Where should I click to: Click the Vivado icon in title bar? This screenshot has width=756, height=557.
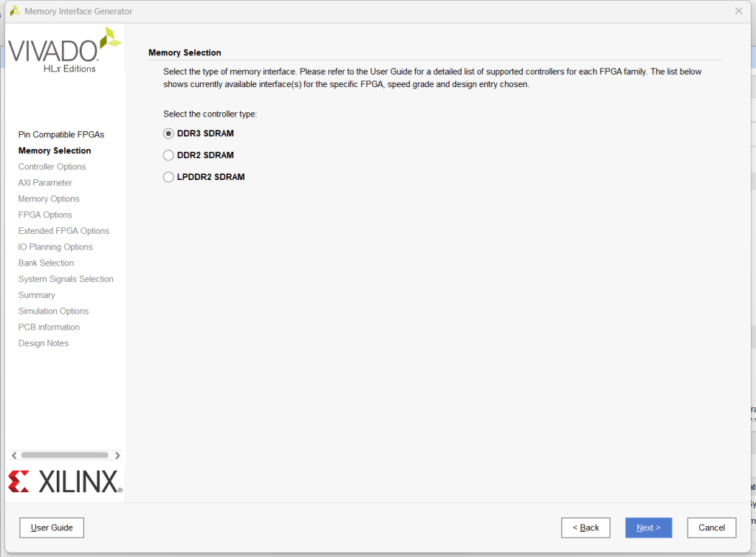coord(16,10)
